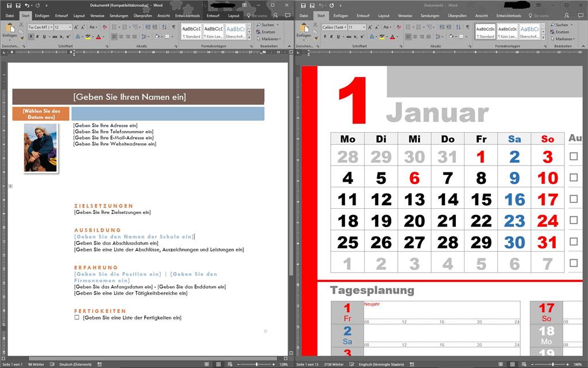Cut selection using scissors in Dokument4 ribbon
Screen dimensions: 588x368
(21, 25)
